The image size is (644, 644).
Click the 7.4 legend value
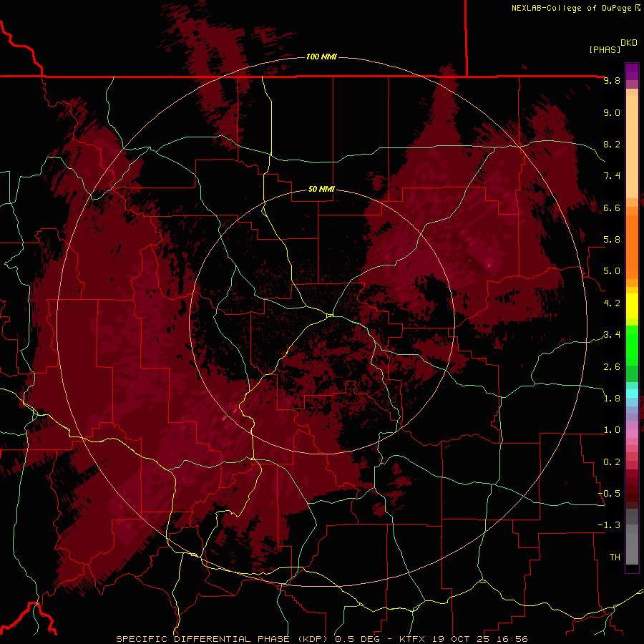[x=612, y=176]
